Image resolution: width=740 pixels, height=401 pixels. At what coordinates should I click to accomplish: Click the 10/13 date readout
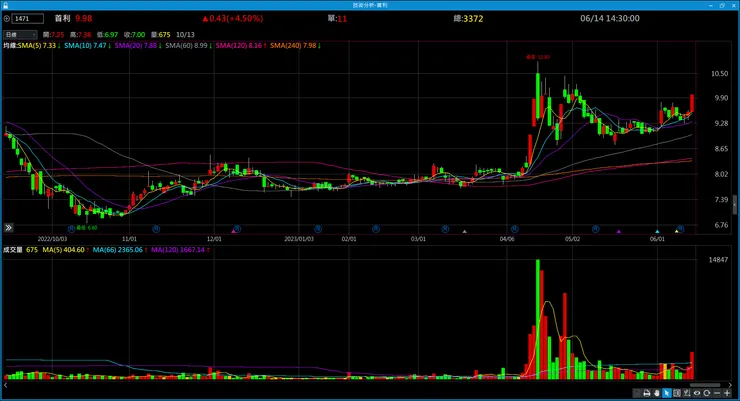point(185,34)
